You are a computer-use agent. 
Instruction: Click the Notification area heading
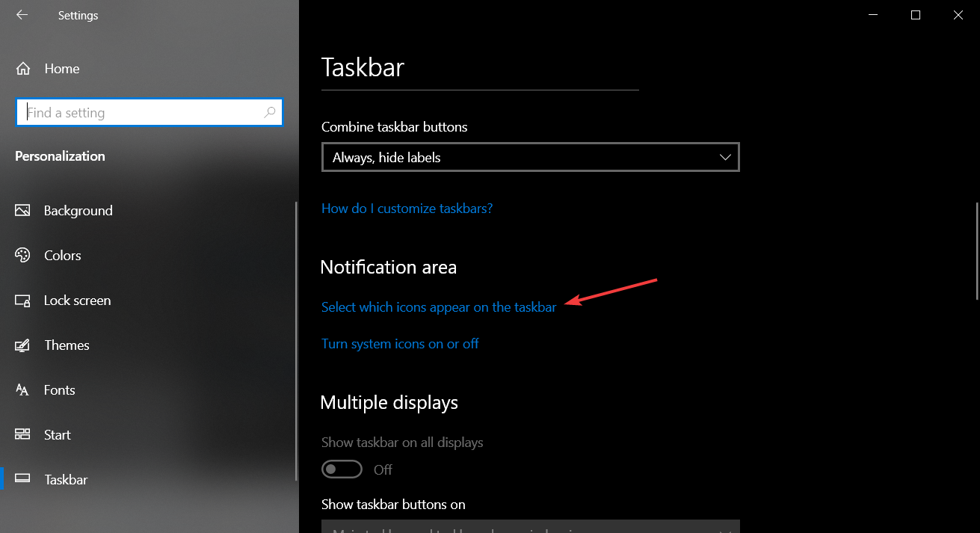tap(389, 268)
